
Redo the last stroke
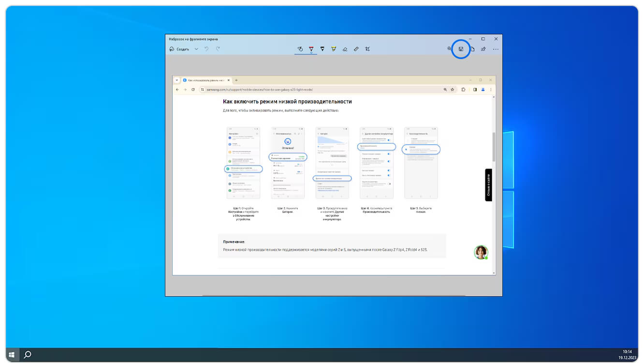[x=218, y=49]
